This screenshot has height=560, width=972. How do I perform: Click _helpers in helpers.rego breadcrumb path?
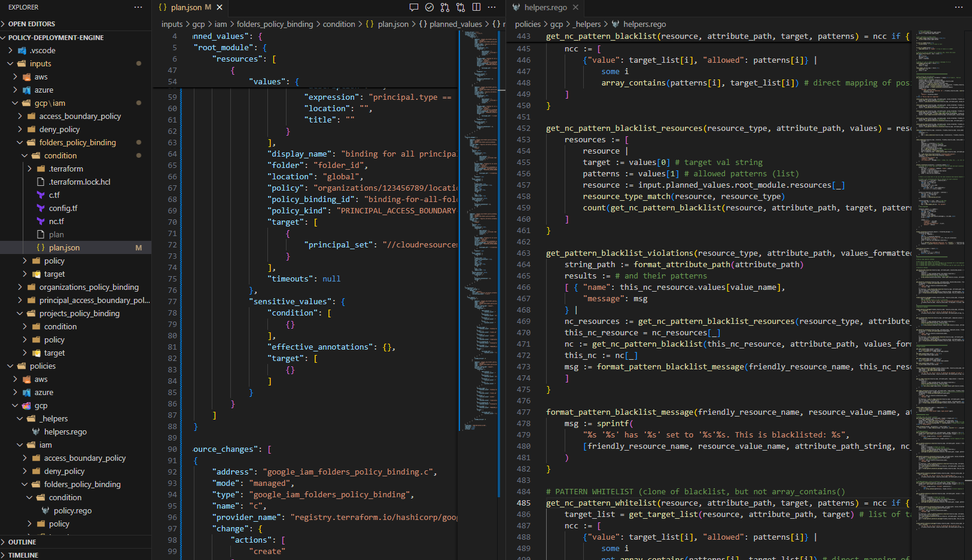(587, 24)
